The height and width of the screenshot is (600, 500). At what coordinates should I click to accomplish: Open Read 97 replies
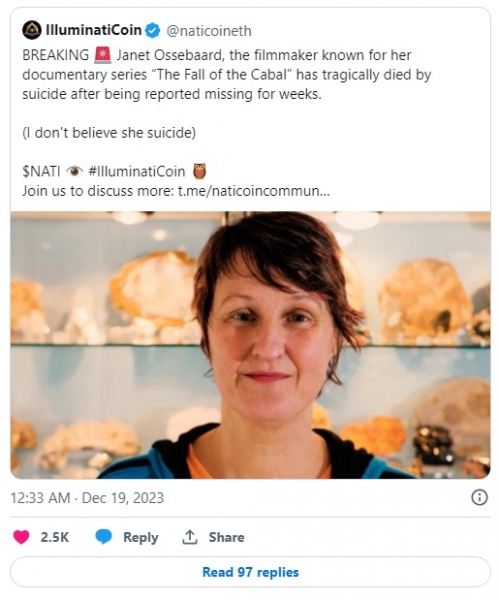(x=250, y=572)
